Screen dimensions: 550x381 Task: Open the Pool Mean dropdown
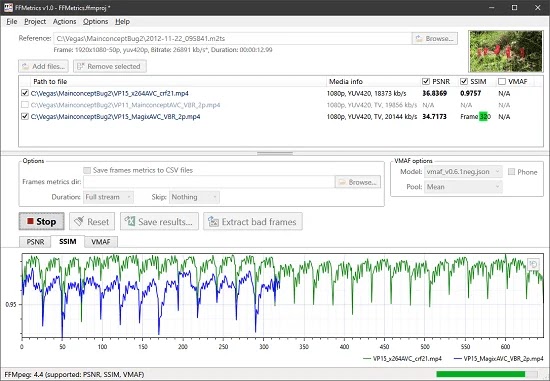463,187
